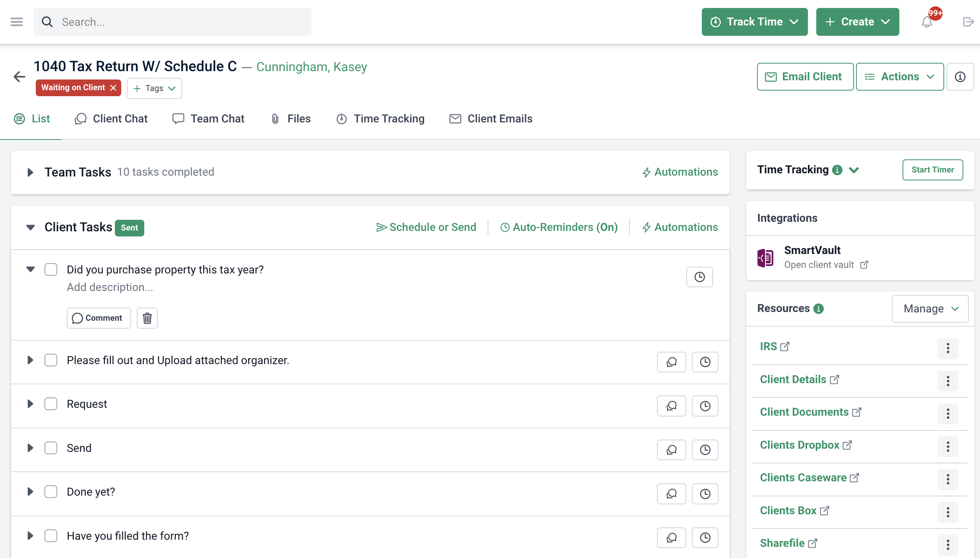Viewport: 980px width, 558px height.
Task: Expand the Send task
Action: (30, 448)
